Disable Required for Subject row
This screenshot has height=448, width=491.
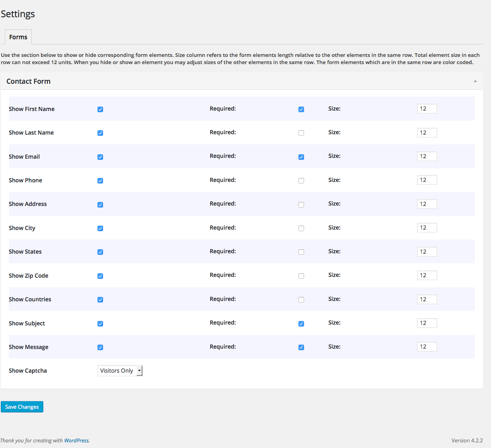(301, 324)
